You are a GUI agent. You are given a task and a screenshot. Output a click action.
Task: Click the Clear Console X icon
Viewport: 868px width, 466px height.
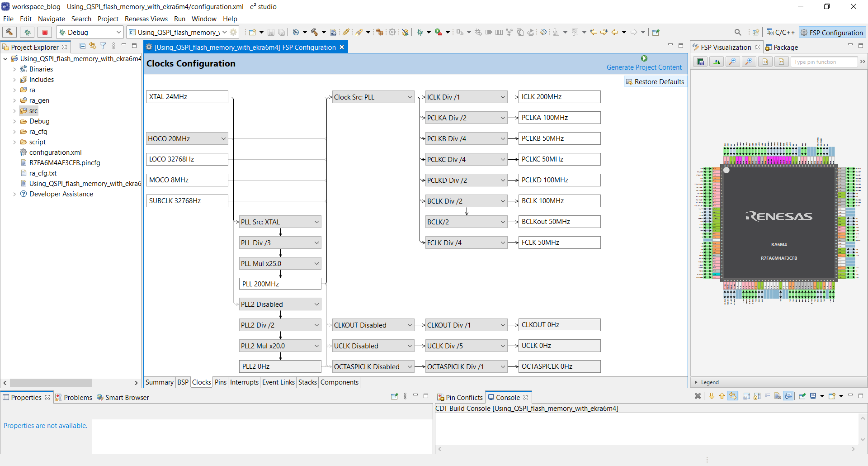tap(698, 396)
